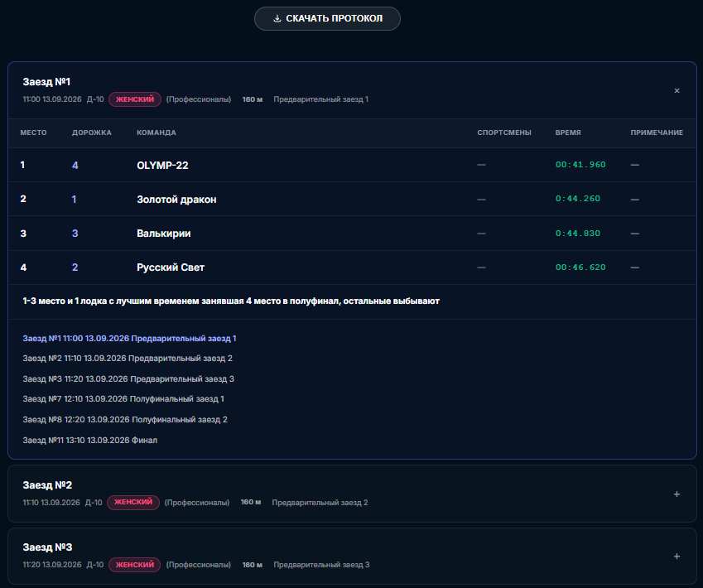Click the time 00:41.960

(x=580, y=165)
